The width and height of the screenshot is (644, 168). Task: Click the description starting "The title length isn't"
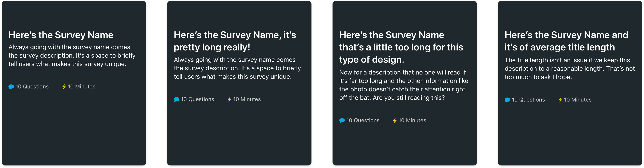coord(569,68)
